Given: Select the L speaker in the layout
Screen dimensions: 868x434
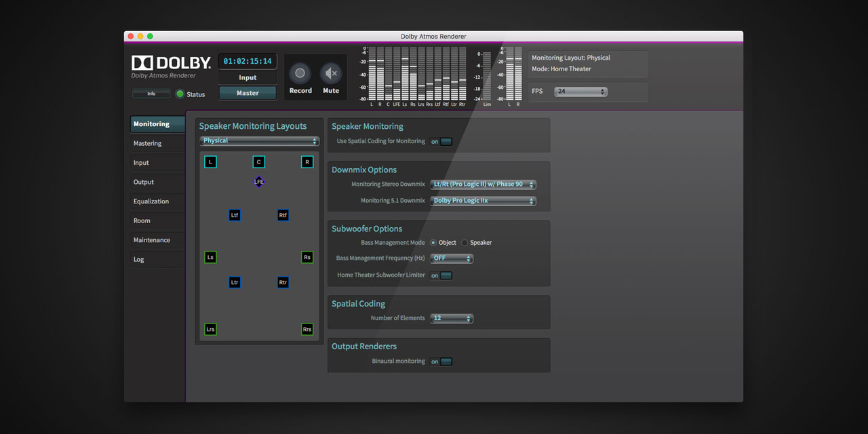Looking at the screenshot, I should coord(211,162).
